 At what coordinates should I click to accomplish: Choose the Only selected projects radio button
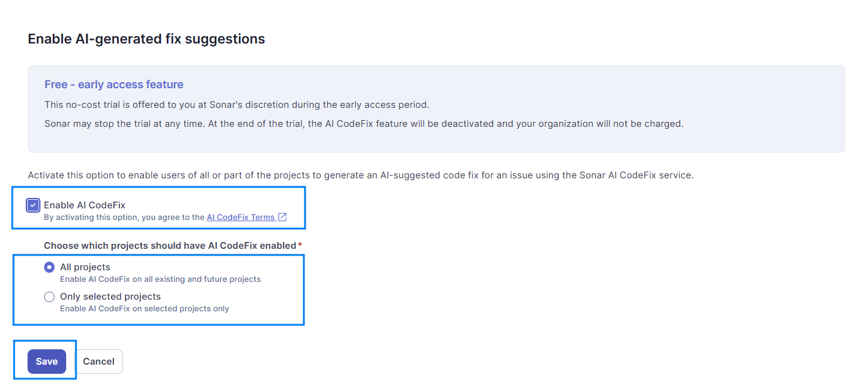pyautogui.click(x=50, y=297)
